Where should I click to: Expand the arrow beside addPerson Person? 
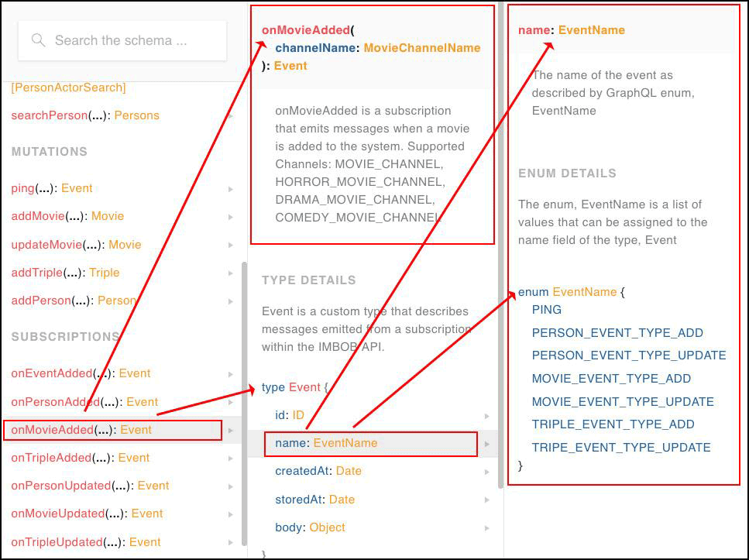coord(231,301)
